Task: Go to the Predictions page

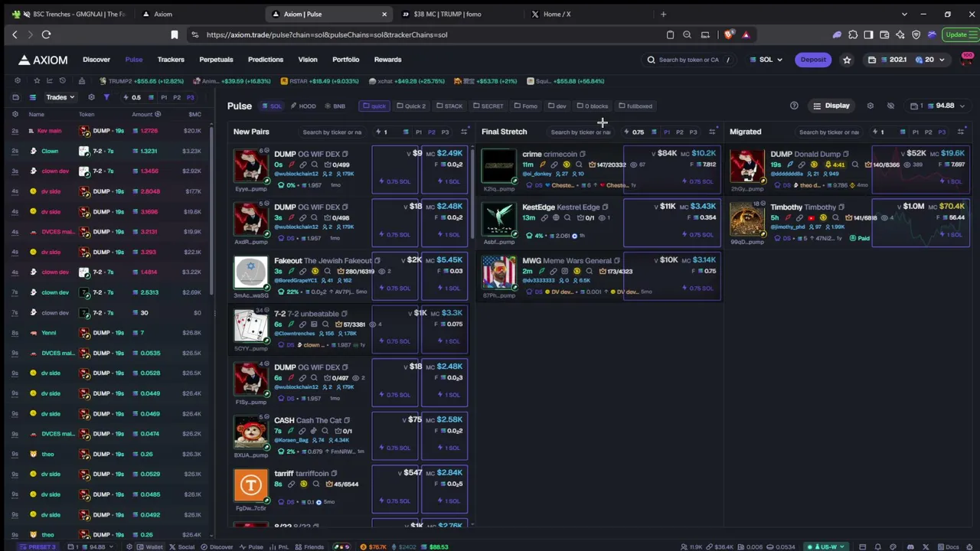Action: click(266, 60)
